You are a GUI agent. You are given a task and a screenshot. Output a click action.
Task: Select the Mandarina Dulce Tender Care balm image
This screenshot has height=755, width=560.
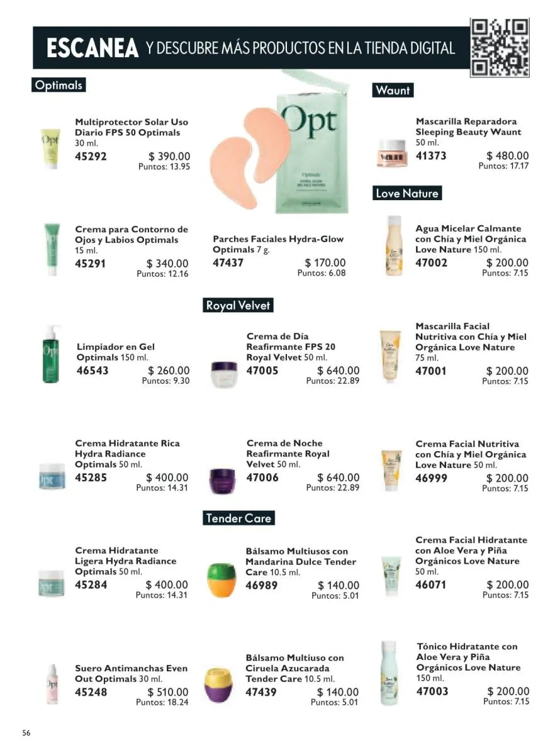[221, 579]
